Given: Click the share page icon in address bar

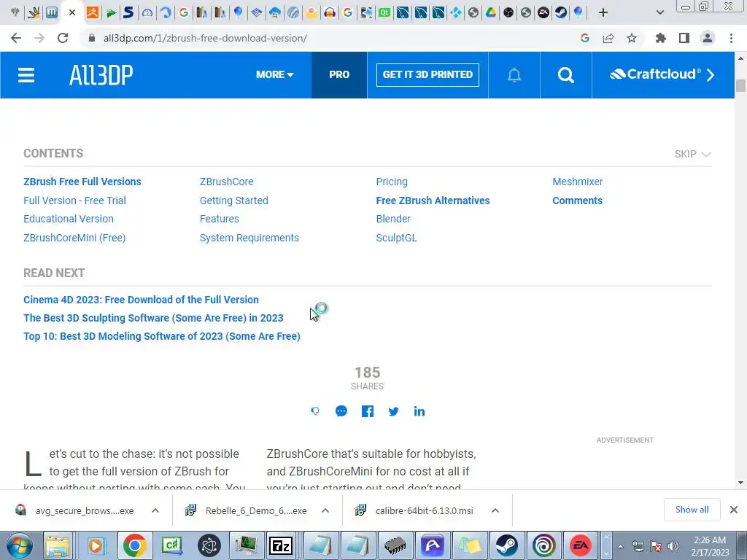Looking at the screenshot, I should 608,38.
